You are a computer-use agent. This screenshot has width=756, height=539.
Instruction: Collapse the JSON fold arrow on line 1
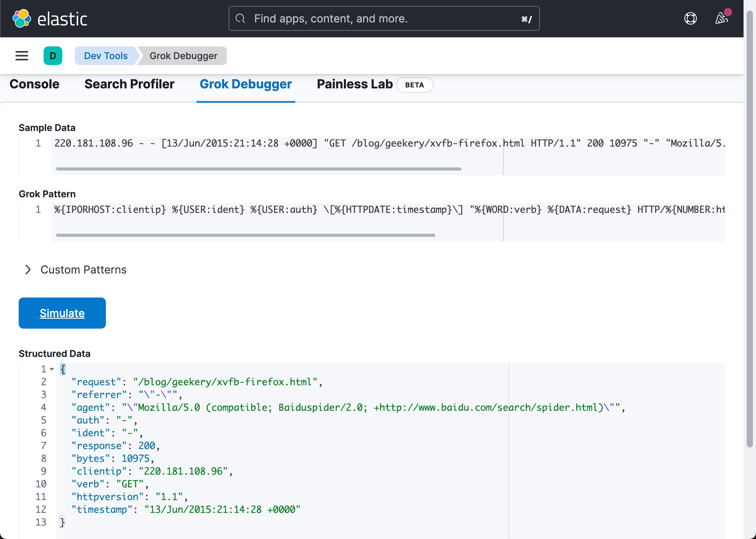point(52,369)
